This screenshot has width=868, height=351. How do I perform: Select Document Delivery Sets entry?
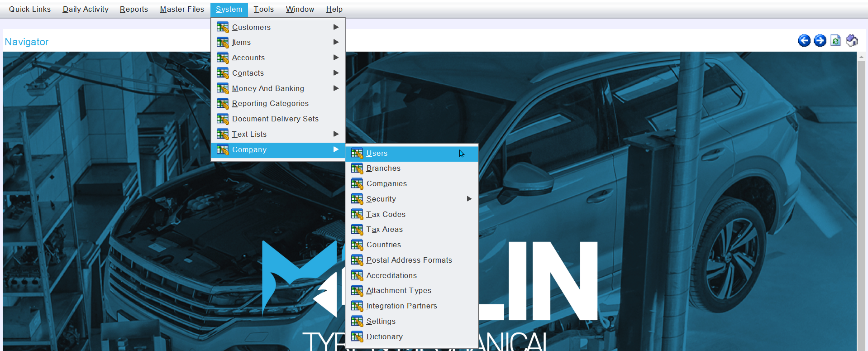pyautogui.click(x=278, y=119)
